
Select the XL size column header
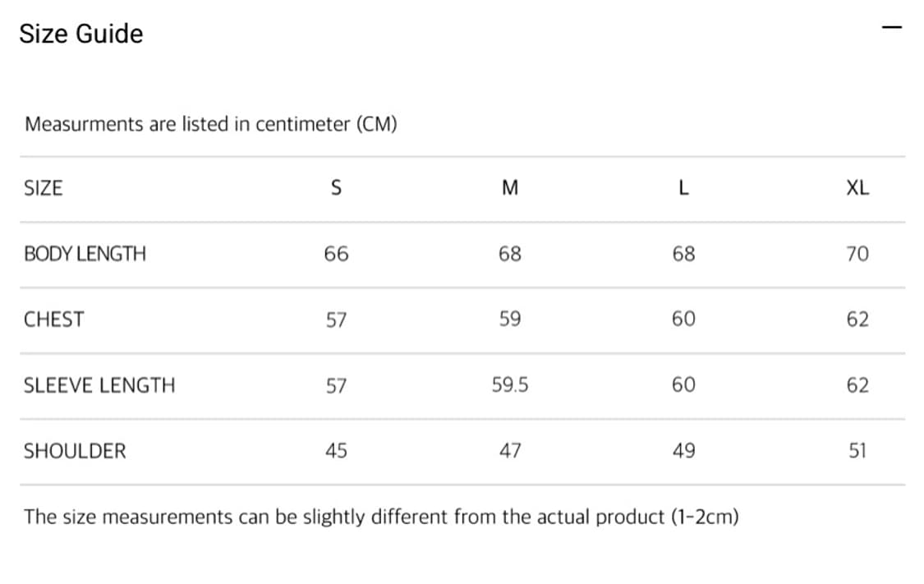857,188
